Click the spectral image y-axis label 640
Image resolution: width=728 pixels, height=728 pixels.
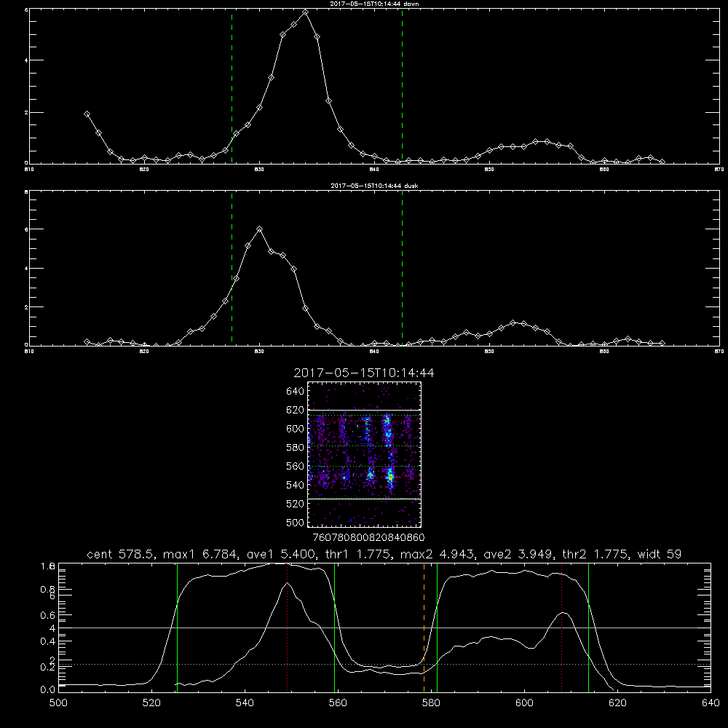tap(295, 392)
